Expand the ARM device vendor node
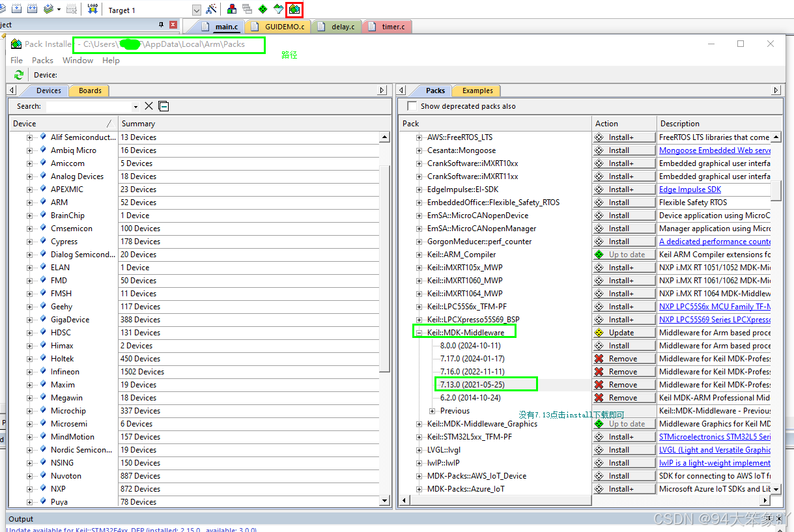Viewport: 794px width, 532px height. click(29, 203)
